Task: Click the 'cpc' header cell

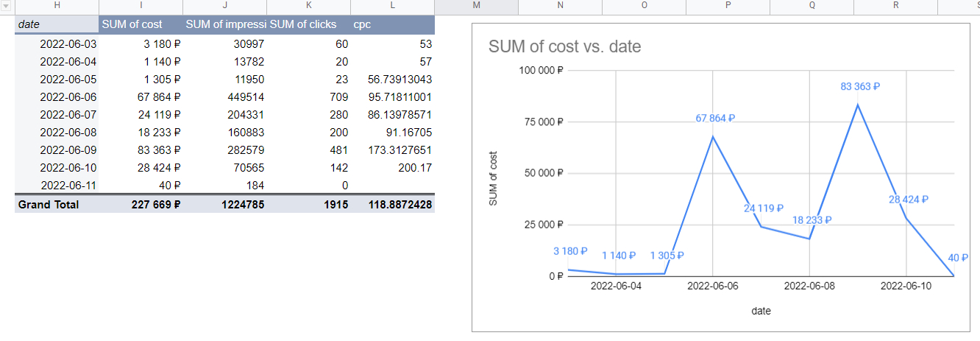Action: [x=392, y=24]
